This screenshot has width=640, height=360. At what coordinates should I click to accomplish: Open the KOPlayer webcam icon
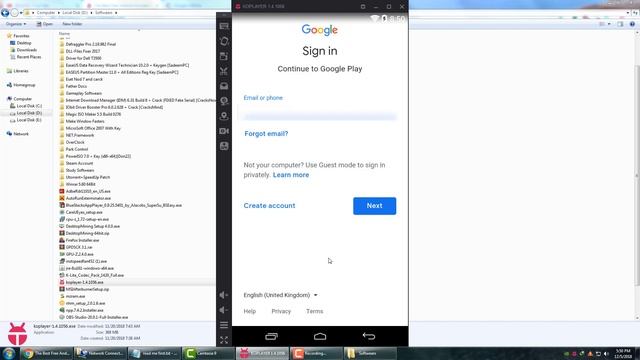[x=224, y=101]
